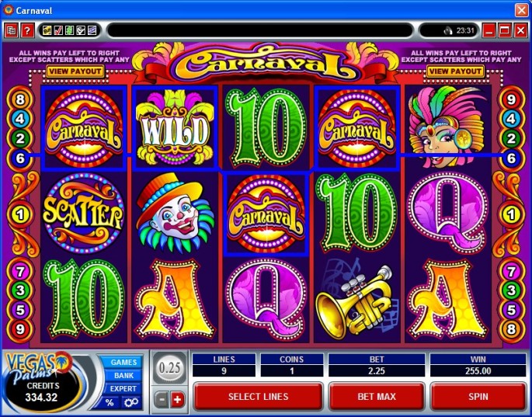Screen dimensions: 532x417
Task: Click the Spin button
Action: (x=478, y=396)
